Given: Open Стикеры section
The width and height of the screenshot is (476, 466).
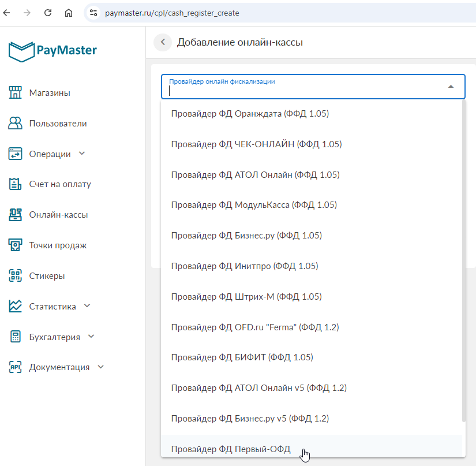Looking at the screenshot, I should pos(47,276).
